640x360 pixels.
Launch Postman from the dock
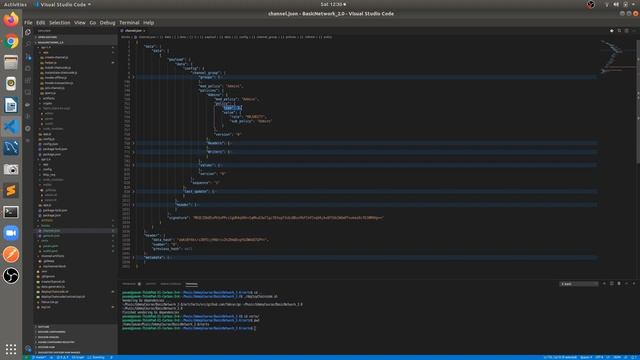point(11,254)
